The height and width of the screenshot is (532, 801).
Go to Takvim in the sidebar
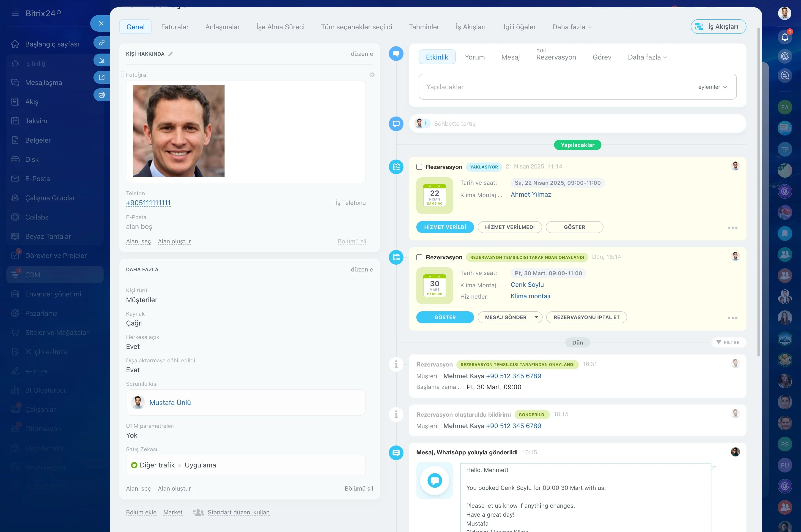36,121
